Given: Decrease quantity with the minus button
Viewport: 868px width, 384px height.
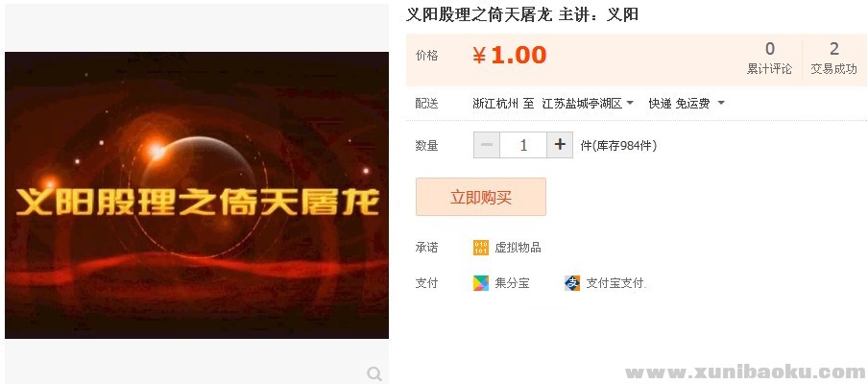Looking at the screenshot, I should [487, 145].
